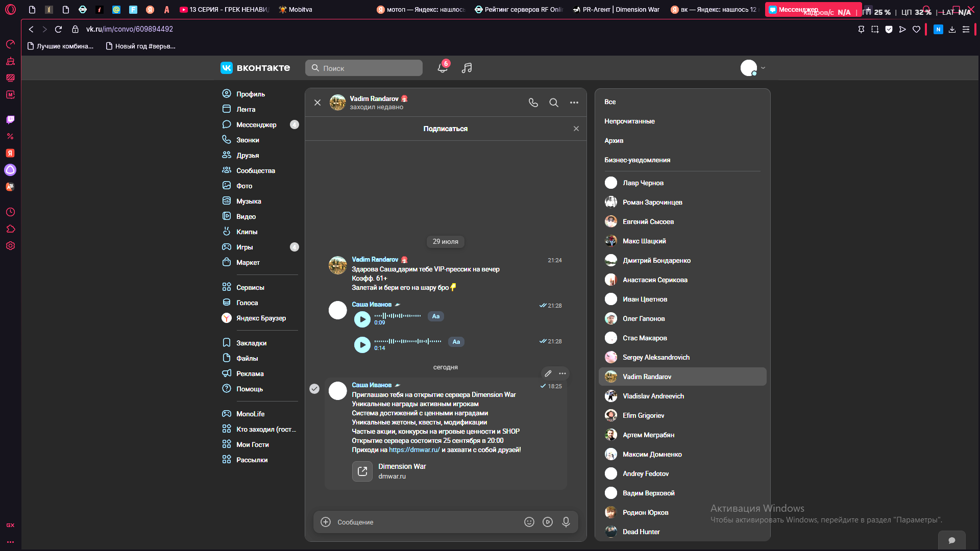Open more actions for the selected message
Screen dimensions: 980x551
[x=562, y=373]
